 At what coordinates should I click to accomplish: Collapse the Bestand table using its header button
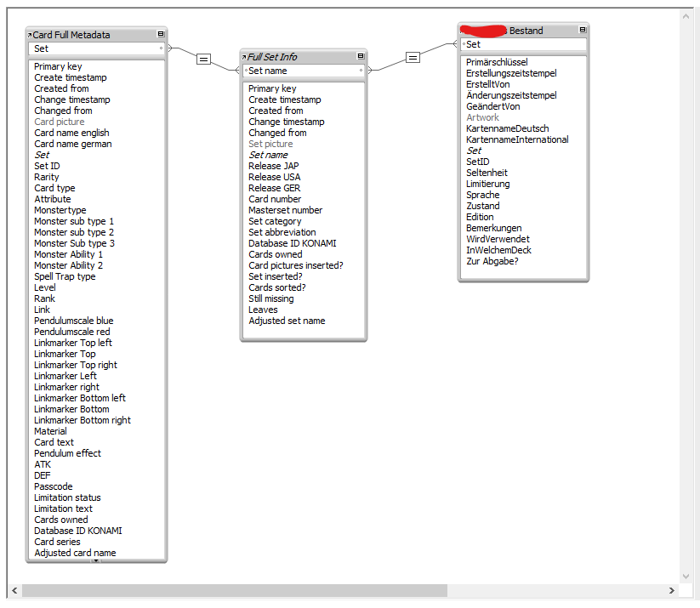point(582,30)
